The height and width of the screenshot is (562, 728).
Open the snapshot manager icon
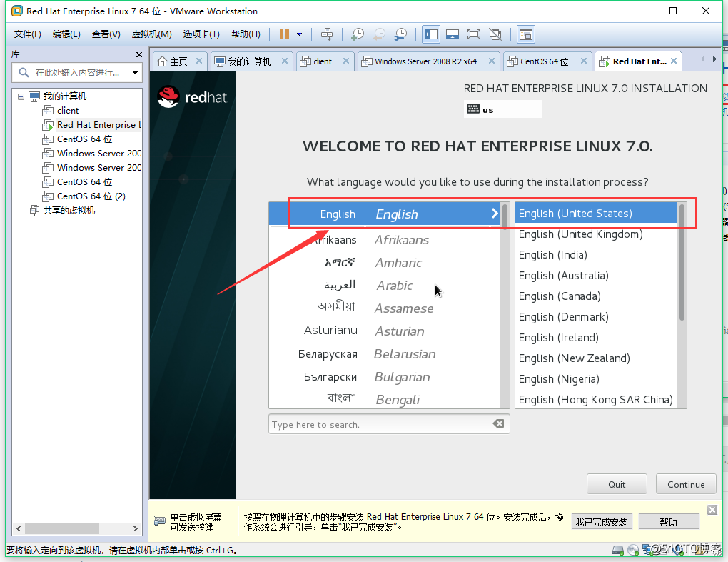tap(400, 34)
